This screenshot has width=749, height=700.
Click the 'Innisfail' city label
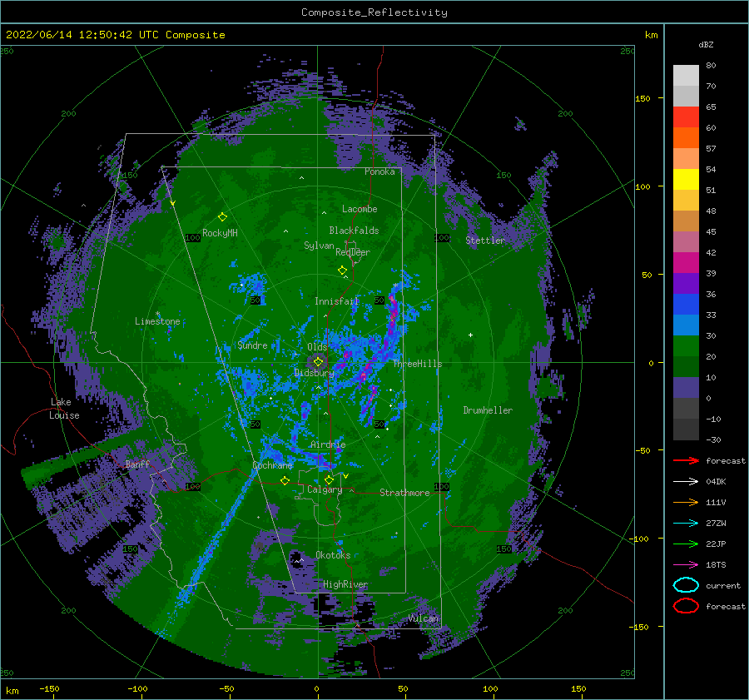[337, 301]
